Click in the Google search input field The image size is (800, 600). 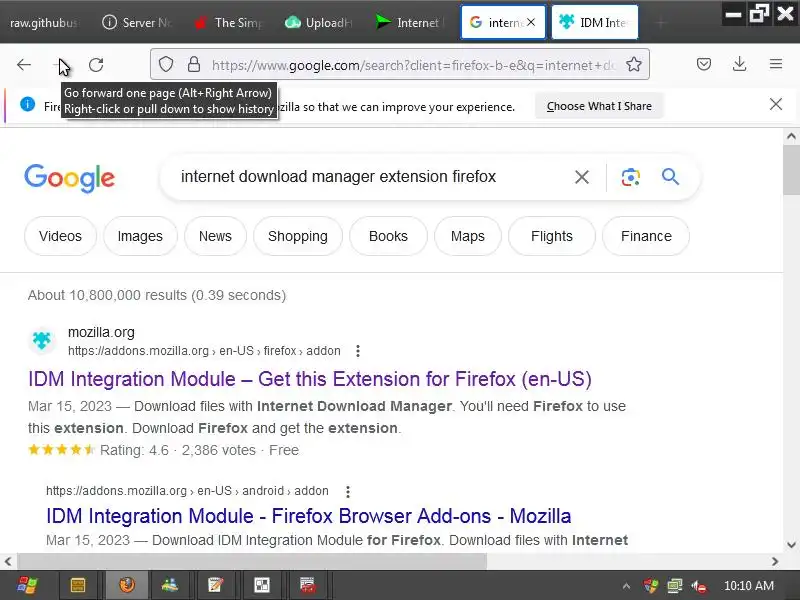click(372, 177)
